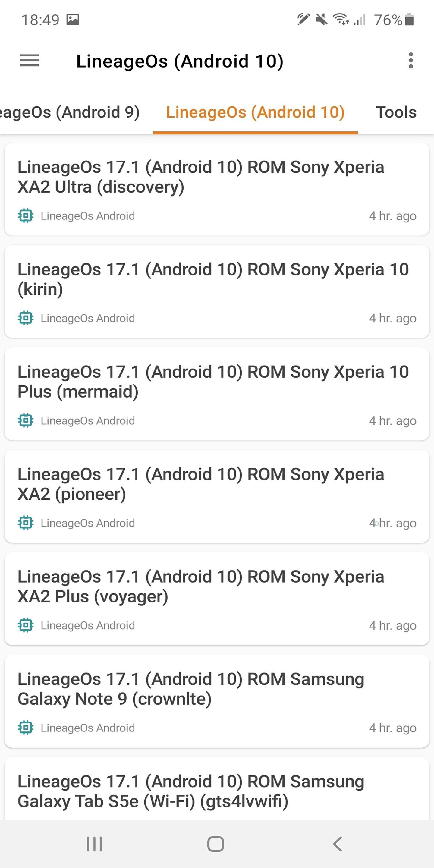Tap the chip icon on Xperia 10 Plus card
Image resolution: width=434 pixels, height=868 pixels.
point(26,420)
